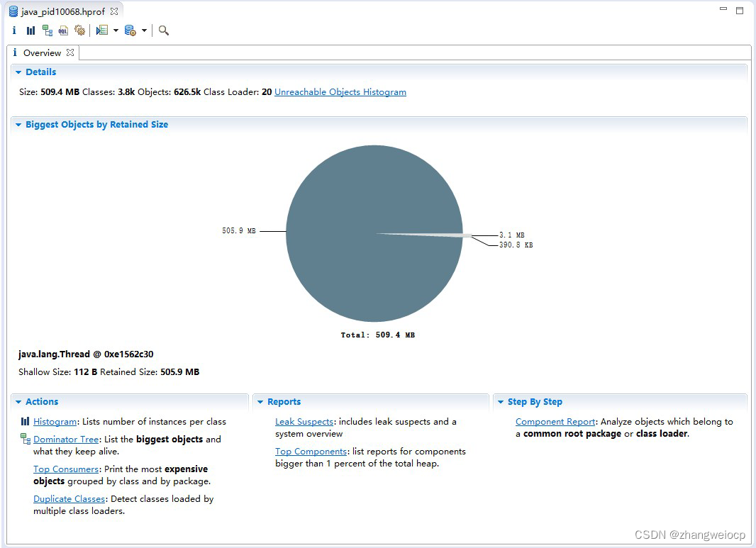Screen dimensions: 756x548
Task: Click the Total: 509.4 MB caption
Action: (378, 335)
